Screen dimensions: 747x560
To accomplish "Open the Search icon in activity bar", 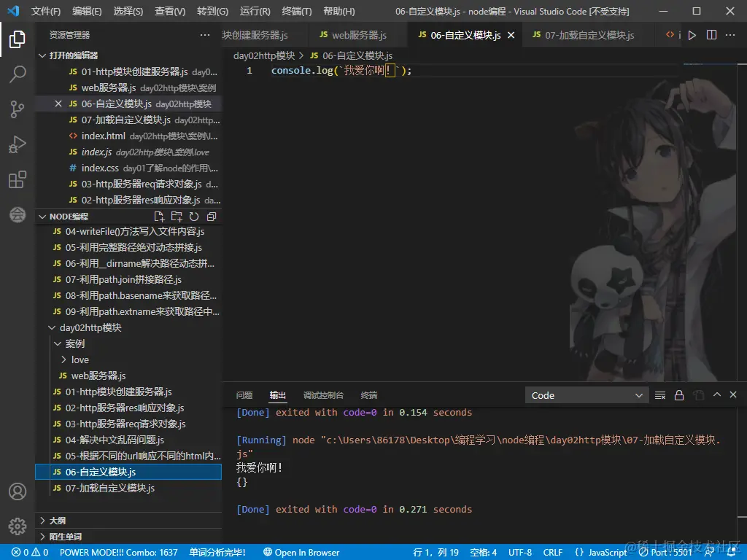I will (18, 74).
